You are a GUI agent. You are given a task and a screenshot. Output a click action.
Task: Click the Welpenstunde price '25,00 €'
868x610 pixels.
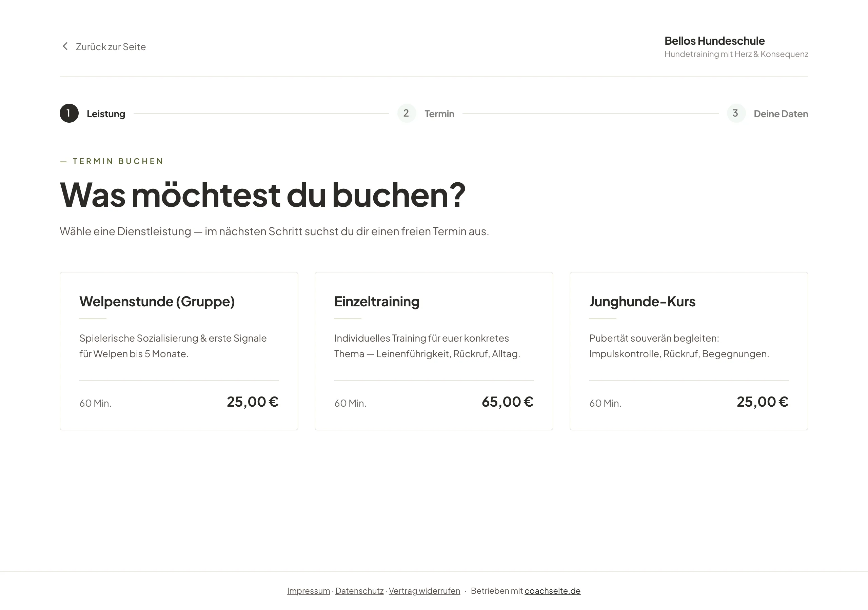click(x=253, y=402)
